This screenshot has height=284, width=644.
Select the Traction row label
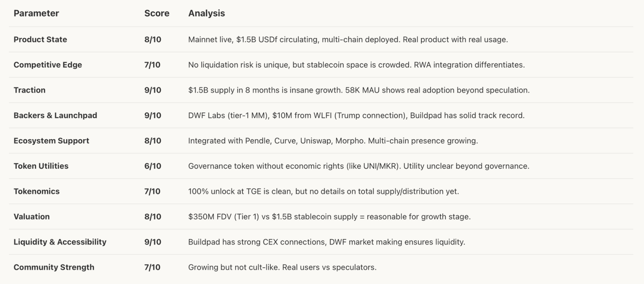(29, 90)
